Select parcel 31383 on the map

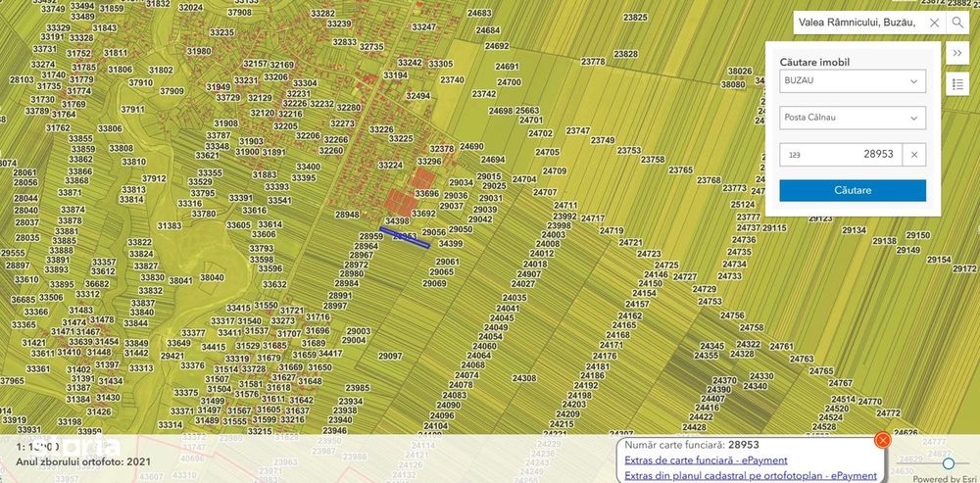(x=170, y=225)
